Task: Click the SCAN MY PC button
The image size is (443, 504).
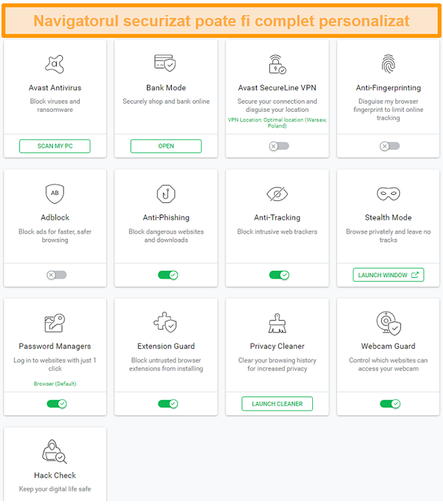Action: [55, 146]
